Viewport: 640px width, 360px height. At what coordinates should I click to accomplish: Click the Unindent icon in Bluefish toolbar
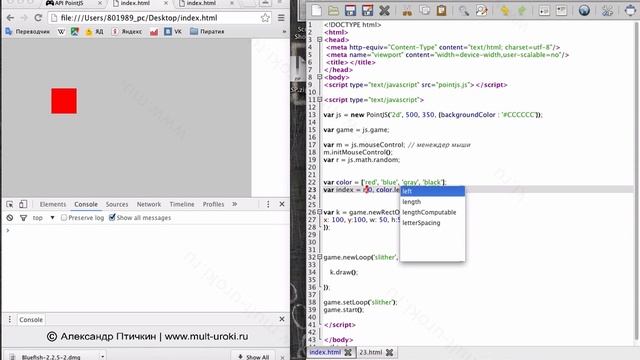561,11
